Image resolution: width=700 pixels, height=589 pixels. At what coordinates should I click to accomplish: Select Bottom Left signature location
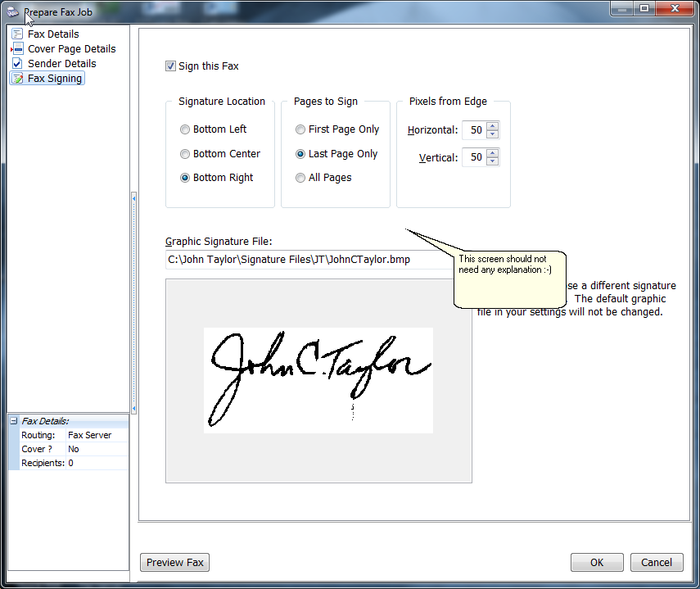tap(185, 129)
